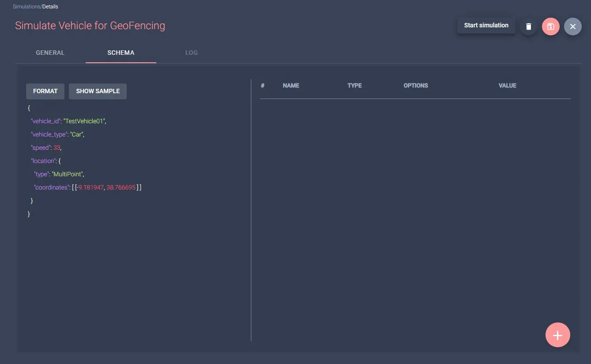Click the latitude value 38.766695
Screen dimensions: 591x364
121,187
